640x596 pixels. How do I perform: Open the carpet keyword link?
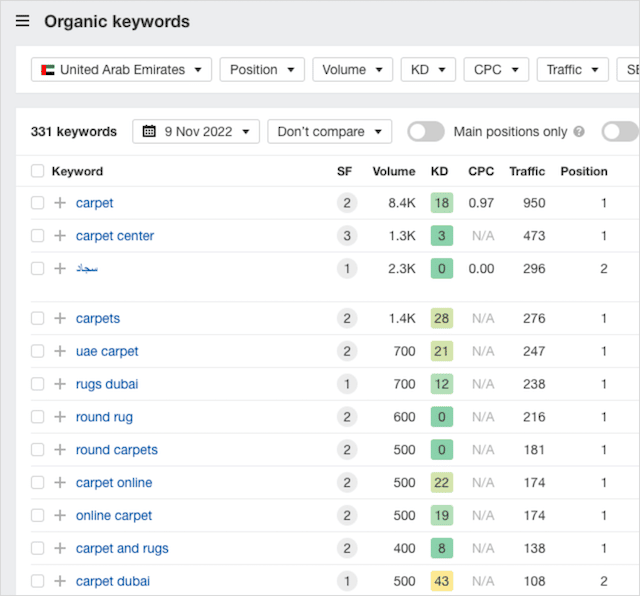click(95, 203)
